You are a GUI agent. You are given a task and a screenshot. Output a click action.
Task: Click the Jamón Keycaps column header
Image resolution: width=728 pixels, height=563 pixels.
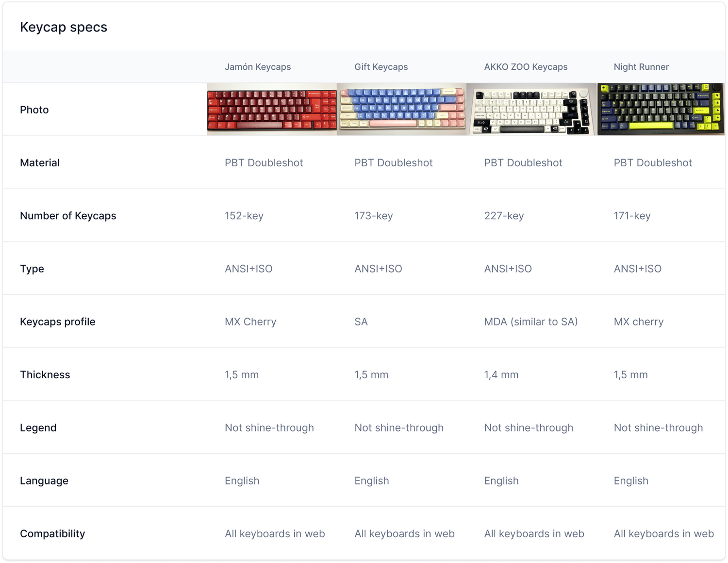click(x=258, y=67)
